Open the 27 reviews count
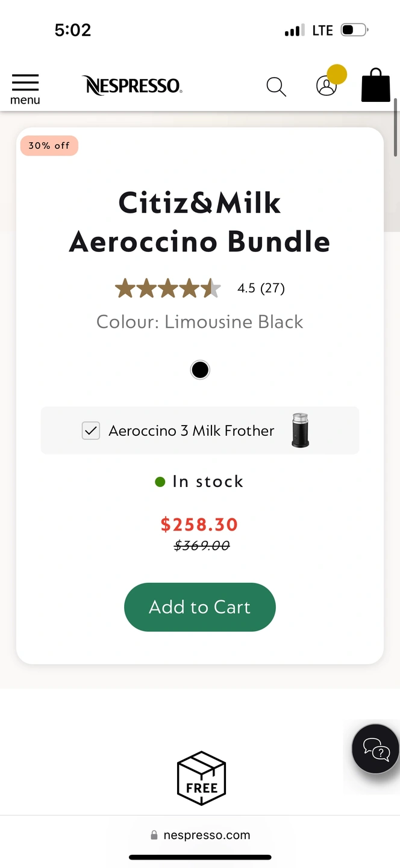 coord(272,288)
